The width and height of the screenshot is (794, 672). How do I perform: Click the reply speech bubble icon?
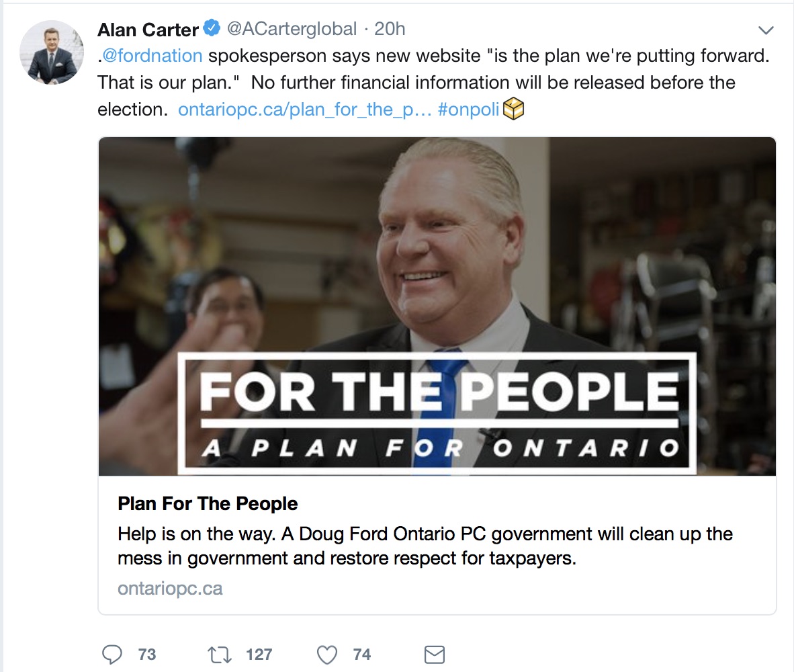(112, 655)
